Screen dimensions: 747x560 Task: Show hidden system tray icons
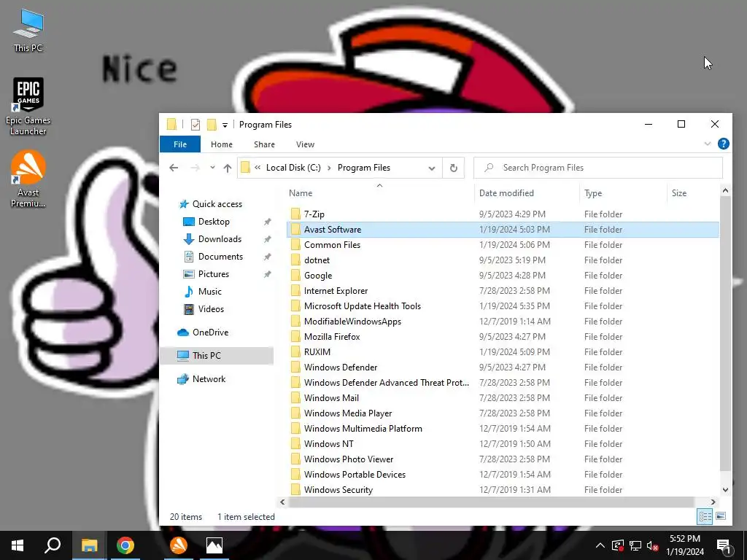tap(600, 545)
